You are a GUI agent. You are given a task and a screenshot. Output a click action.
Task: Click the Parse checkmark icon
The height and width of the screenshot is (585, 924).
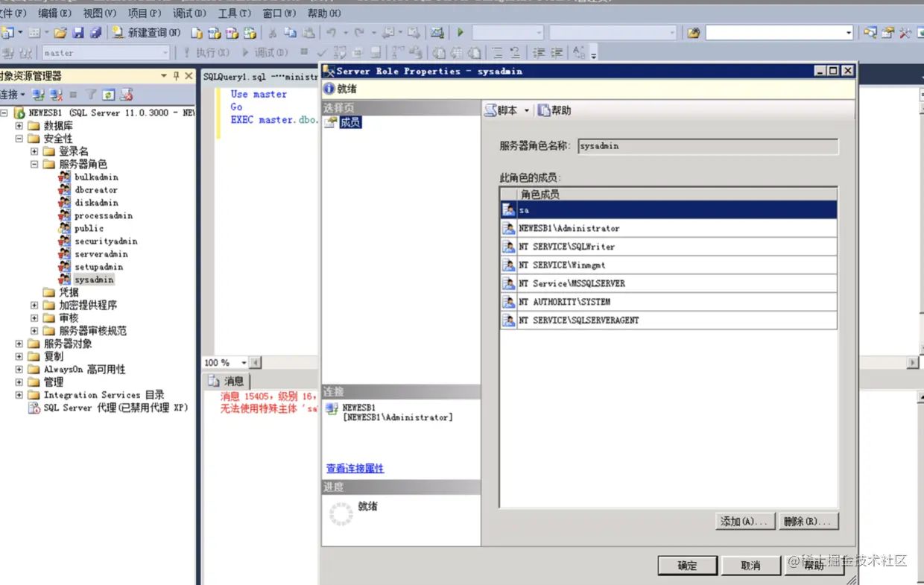[322, 53]
